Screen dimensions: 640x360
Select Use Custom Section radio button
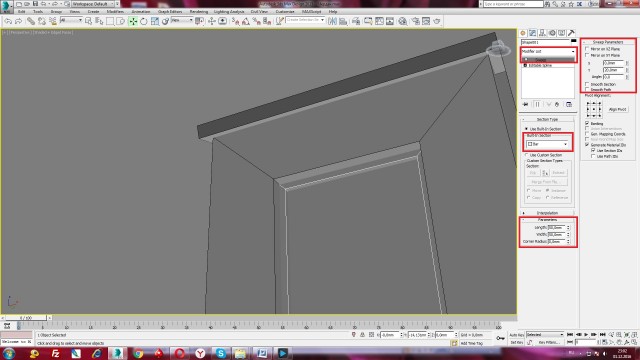coord(527,155)
